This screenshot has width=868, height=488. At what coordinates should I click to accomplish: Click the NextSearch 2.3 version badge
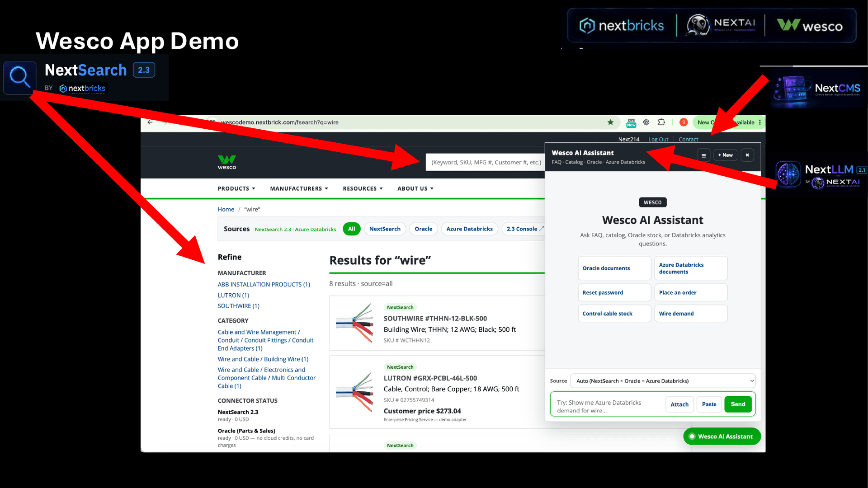point(144,70)
